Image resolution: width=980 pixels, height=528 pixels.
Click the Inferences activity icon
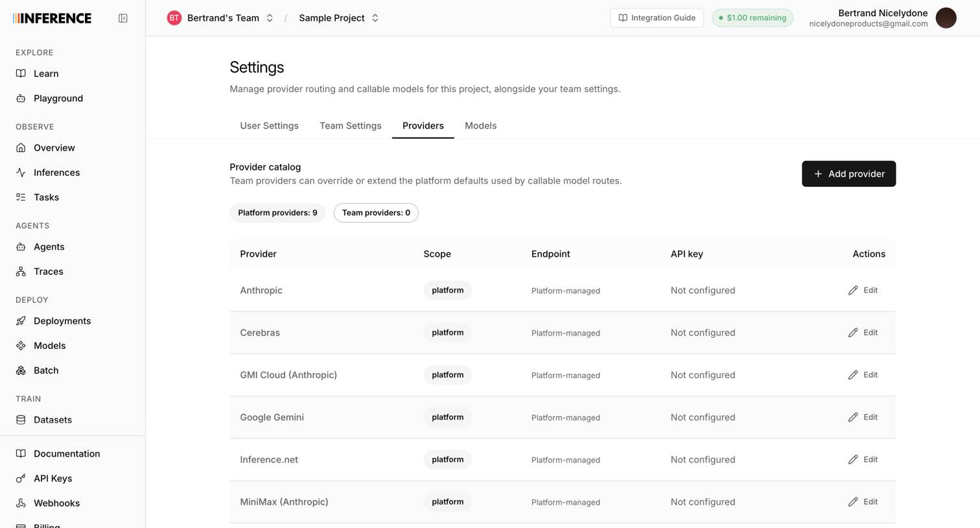(x=21, y=173)
